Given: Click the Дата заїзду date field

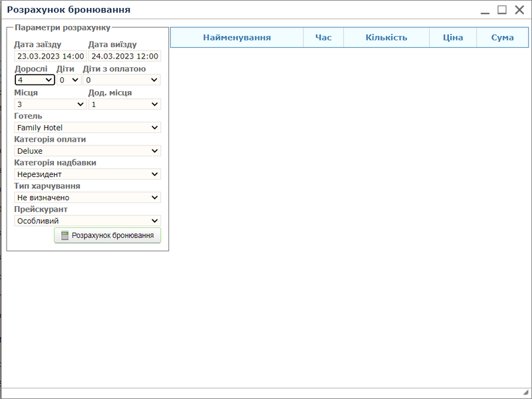Looking at the screenshot, I should click(x=50, y=57).
